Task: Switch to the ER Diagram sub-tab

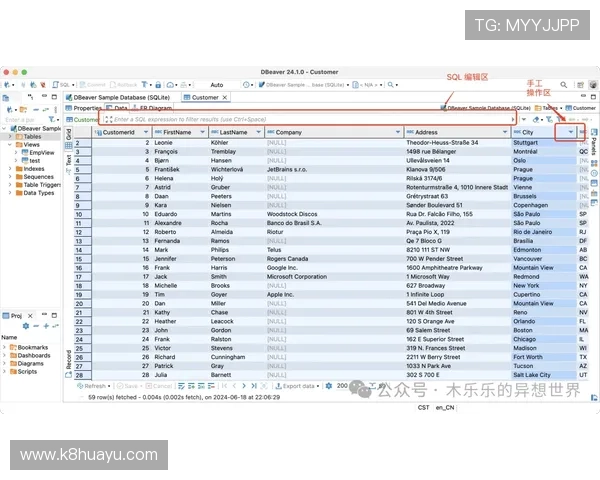Action: [x=152, y=108]
